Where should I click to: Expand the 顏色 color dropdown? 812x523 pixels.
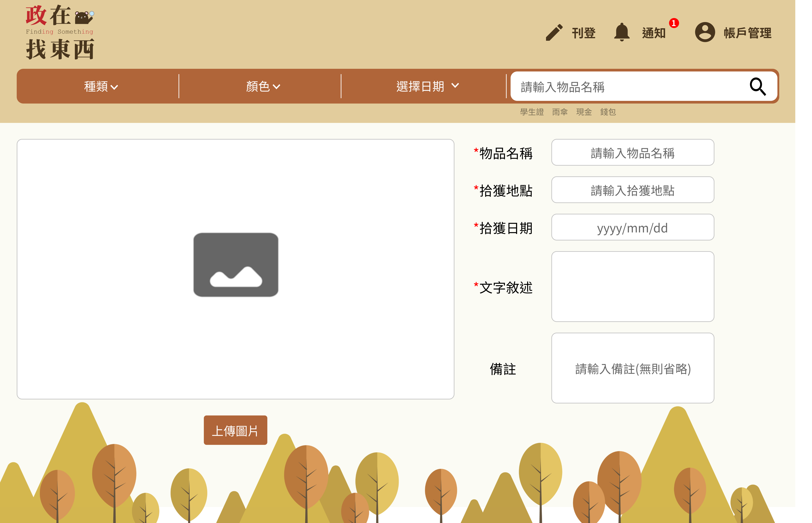pyautogui.click(x=263, y=86)
